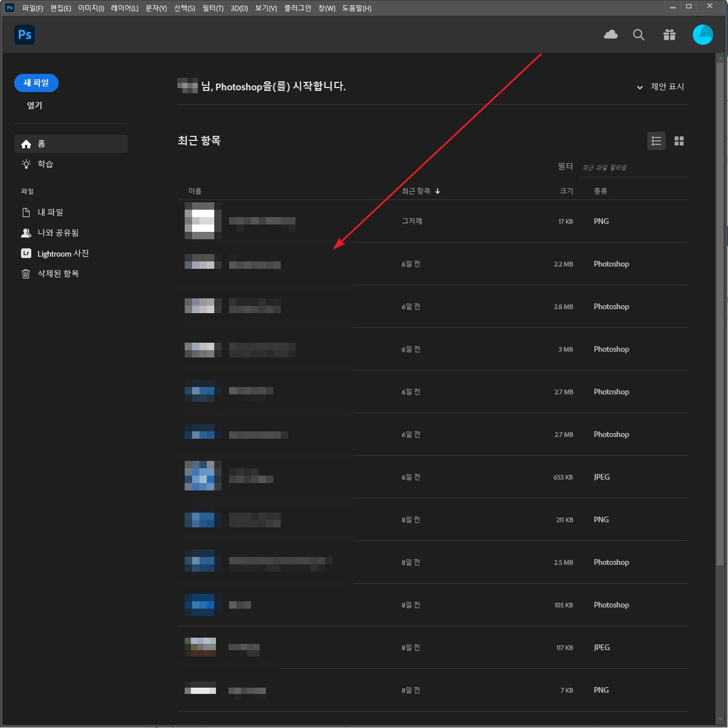Open the user account avatar
The width and height of the screenshot is (728, 728).
click(x=703, y=35)
